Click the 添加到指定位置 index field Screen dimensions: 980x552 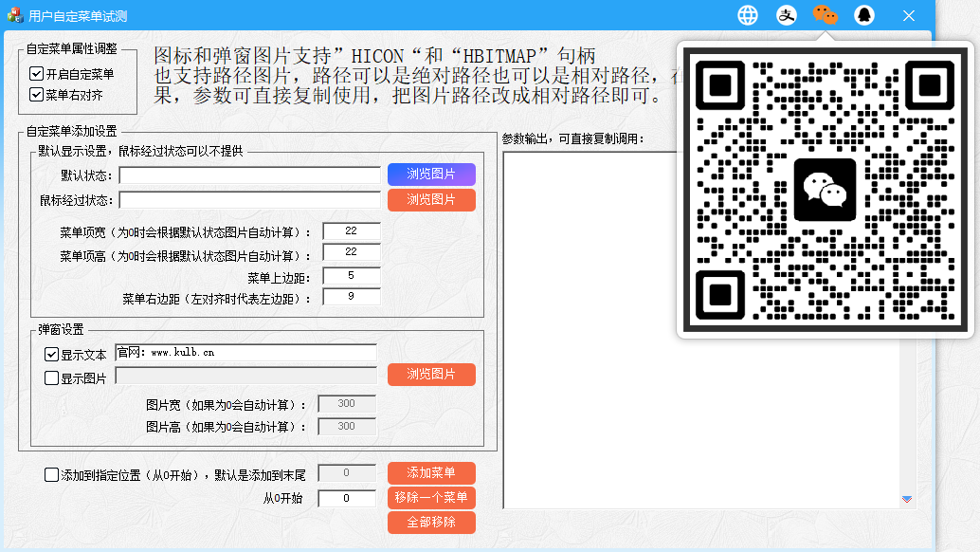[x=347, y=473]
